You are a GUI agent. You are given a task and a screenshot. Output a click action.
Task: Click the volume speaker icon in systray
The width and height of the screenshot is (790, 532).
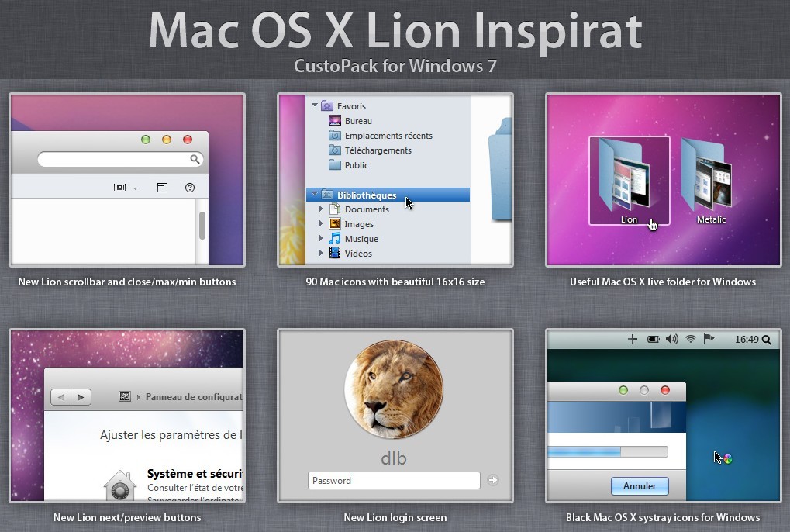(x=672, y=339)
